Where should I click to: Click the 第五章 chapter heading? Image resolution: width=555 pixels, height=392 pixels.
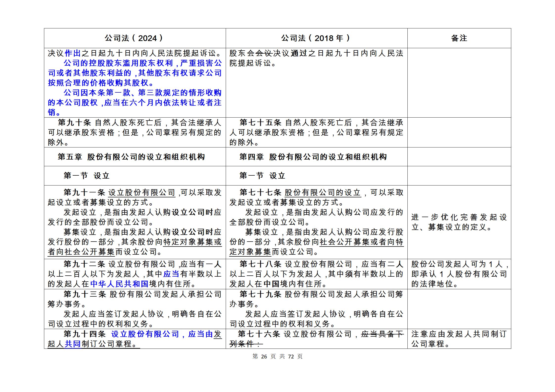pos(70,157)
